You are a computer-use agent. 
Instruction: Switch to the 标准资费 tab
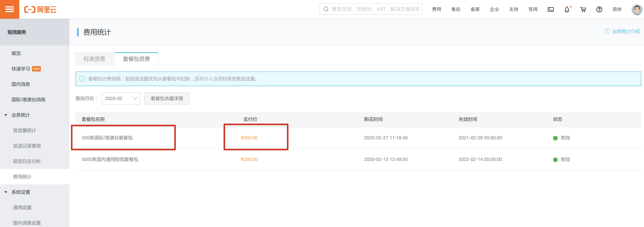pyautogui.click(x=94, y=59)
